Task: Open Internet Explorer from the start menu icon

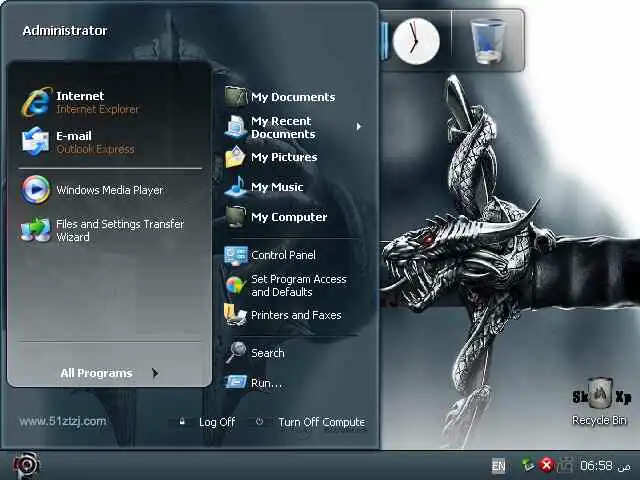Action: coord(37,102)
